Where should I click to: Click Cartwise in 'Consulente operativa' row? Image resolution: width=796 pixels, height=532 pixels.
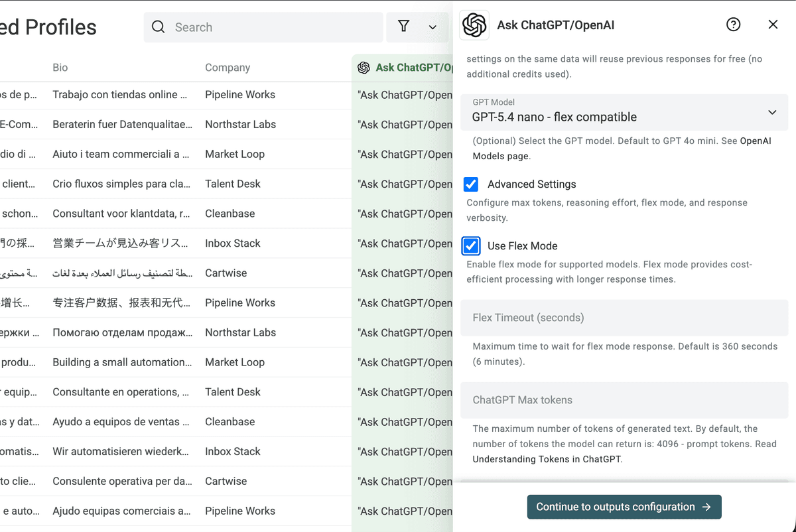226,482
